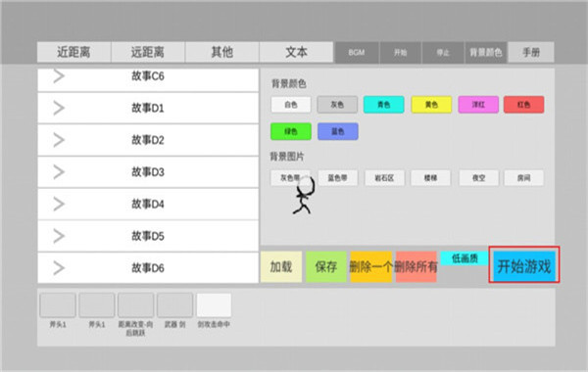Screen dimensions: 588x372
Task: Switch to the 近距离 tab
Action: point(73,52)
